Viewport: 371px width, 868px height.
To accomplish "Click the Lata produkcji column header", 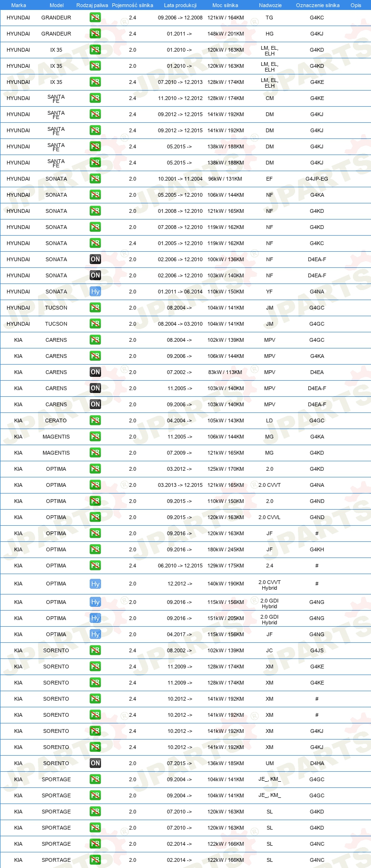I will tap(180, 5).
